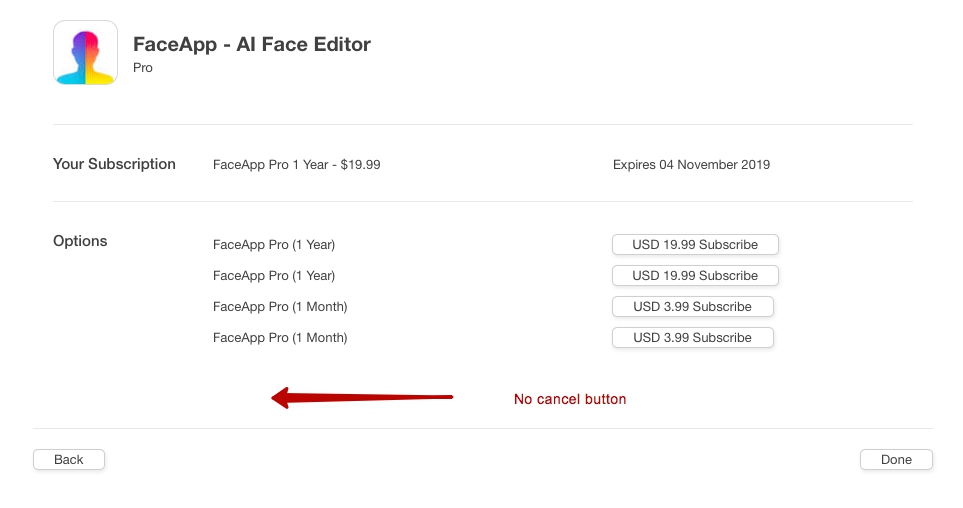The width and height of the screenshot is (963, 508).
Task: Click the first 'FaceApp Pro (1 Year)' option label
Action: tap(274, 245)
